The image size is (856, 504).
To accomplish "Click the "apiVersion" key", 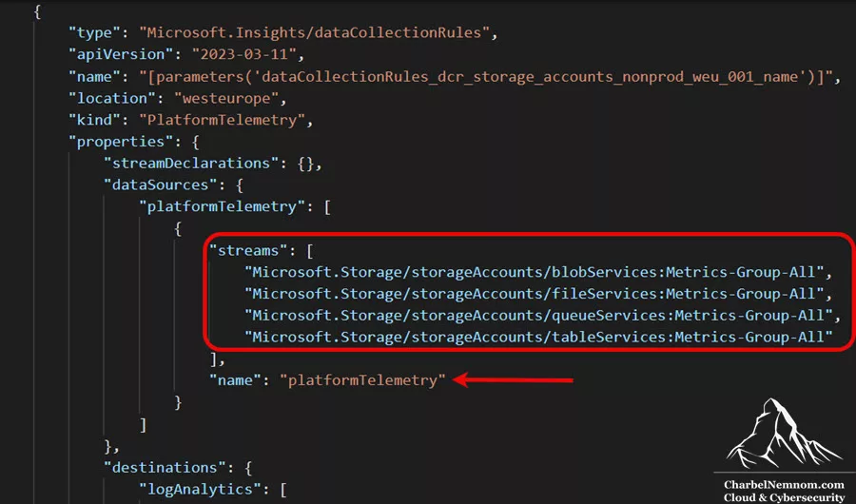I will point(121,54).
